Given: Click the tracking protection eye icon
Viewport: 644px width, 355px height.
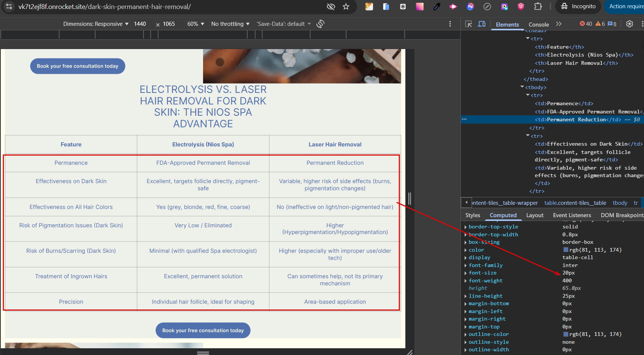Looking at the screenshot, I should (330, 6).
